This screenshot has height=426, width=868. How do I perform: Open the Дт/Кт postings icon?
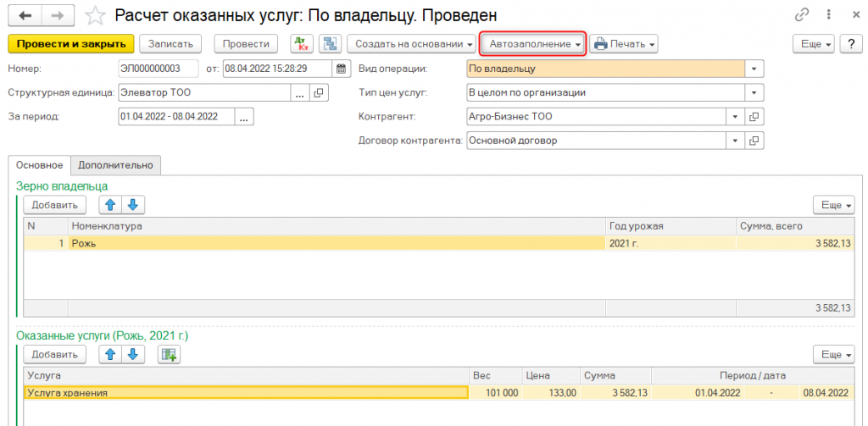pos(302,44)
